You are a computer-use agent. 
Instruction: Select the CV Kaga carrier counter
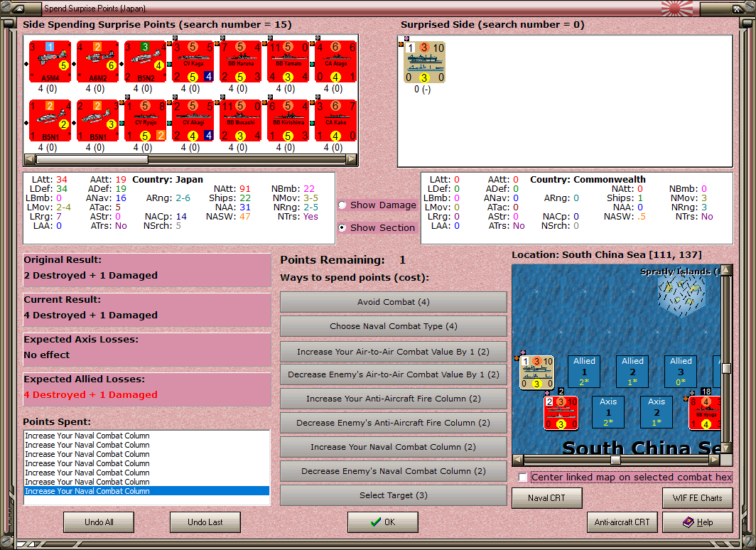(x=193, y=62)
